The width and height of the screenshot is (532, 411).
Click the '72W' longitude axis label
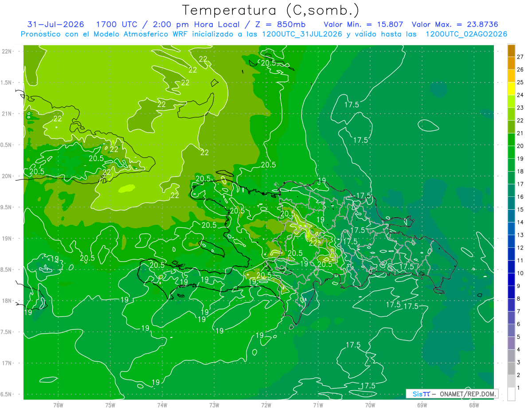point(266,405)
